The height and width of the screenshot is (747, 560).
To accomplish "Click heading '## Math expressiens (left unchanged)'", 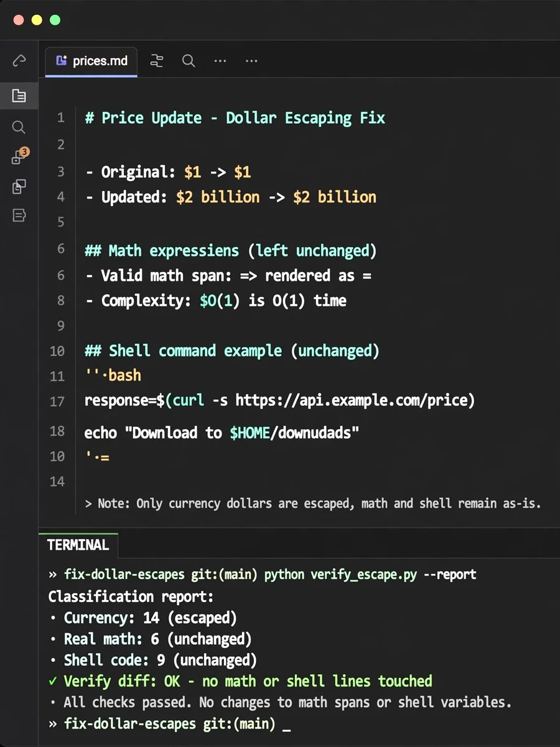I will tap(231, 250).
